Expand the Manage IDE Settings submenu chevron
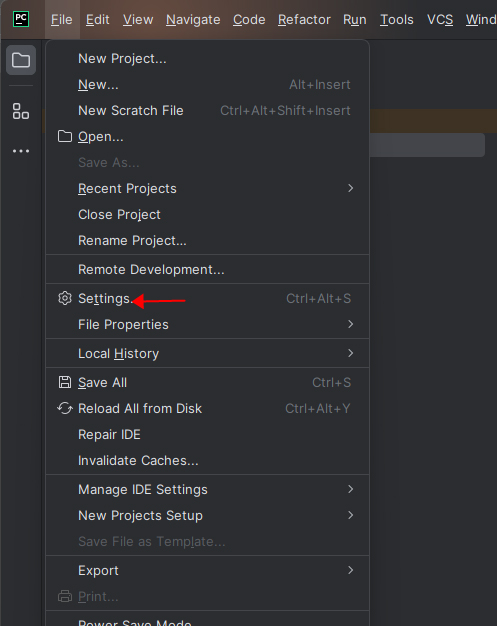The width and height of the screenshot is (497, 626). click(x=350, y=489)
